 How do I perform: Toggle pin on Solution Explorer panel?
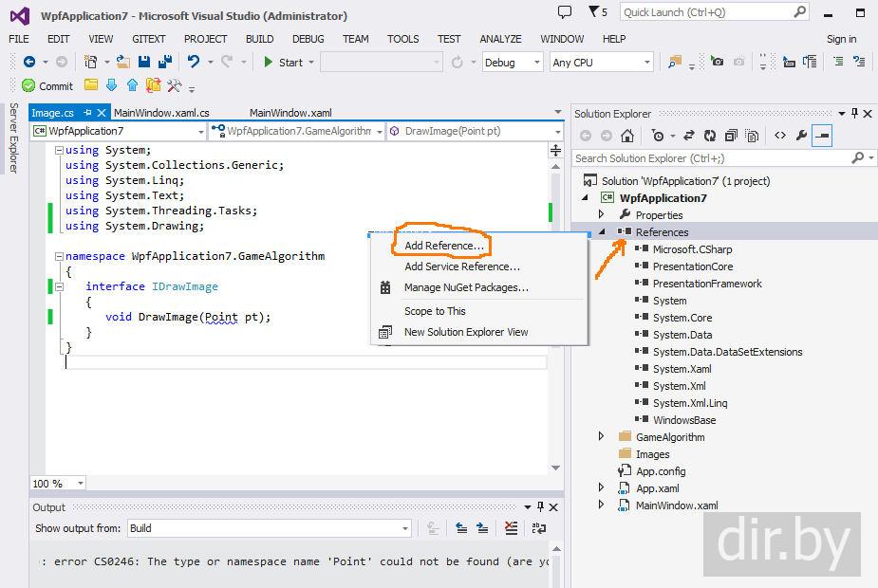855,114
